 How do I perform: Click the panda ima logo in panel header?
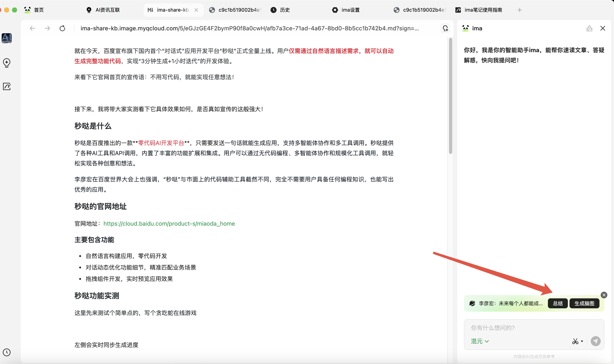(465, 28)
